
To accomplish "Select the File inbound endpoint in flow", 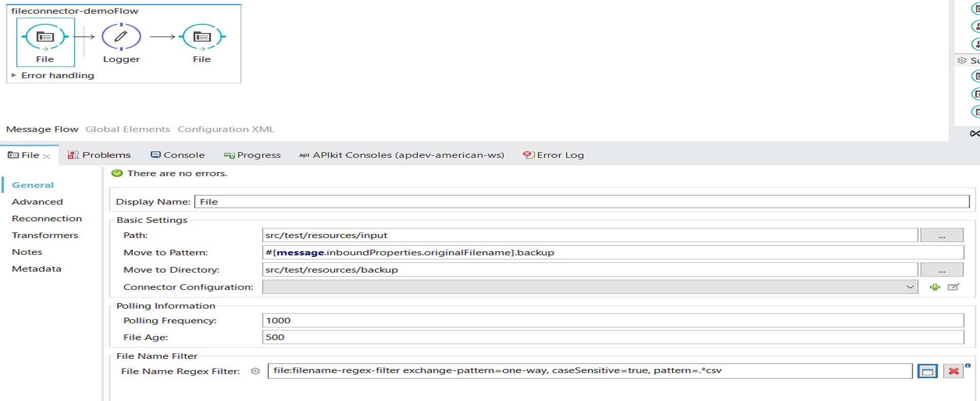I will point(45,37).
